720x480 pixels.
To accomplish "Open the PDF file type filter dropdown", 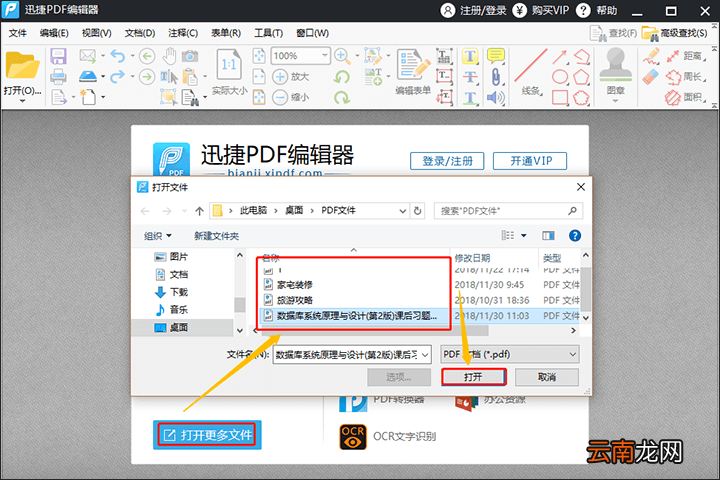I will pyautogui.click(x=510, y=354).
